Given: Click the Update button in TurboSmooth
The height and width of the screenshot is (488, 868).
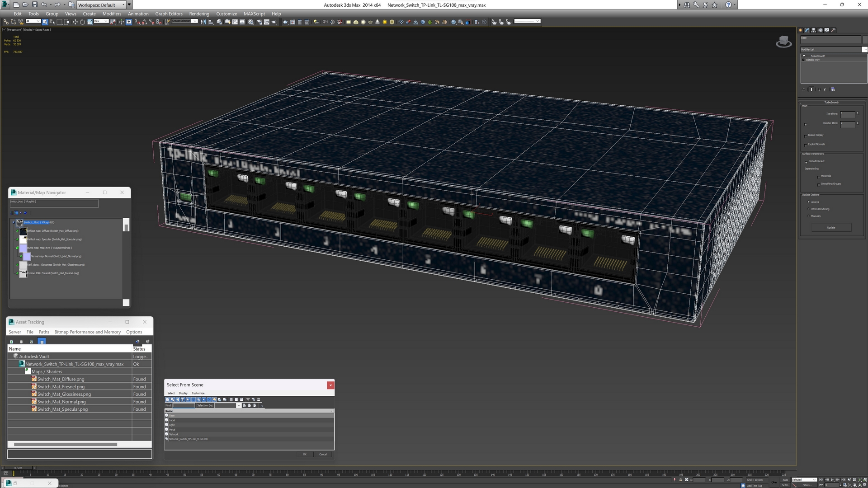Looking at the screenshot, I should [x=831, y=228].
